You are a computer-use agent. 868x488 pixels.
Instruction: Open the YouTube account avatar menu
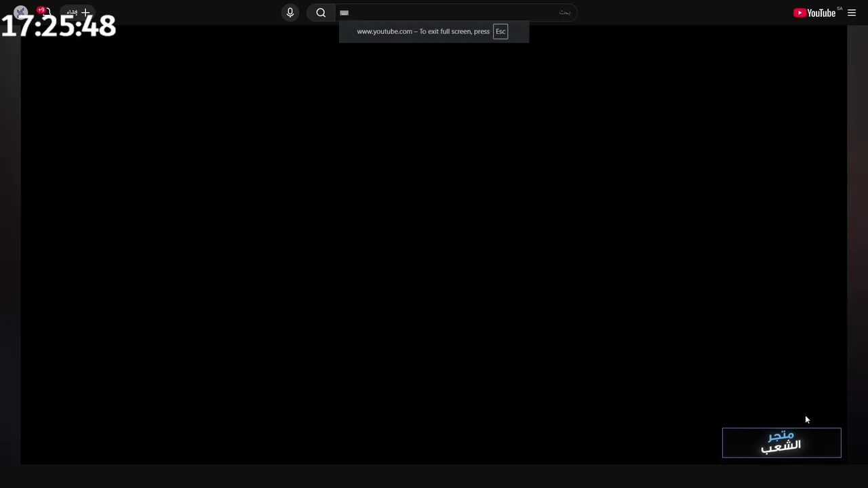[20, 12]
